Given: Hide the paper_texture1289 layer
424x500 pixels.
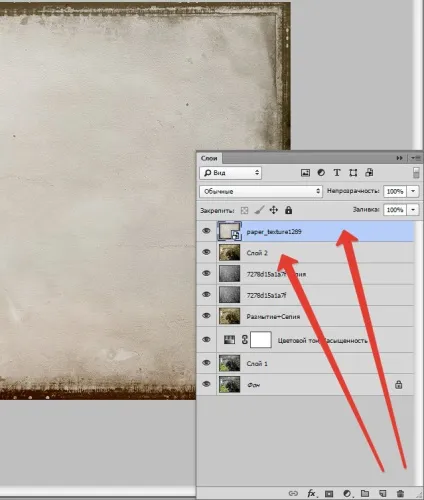Looking at the screenshot, I should click(x=206, y=231).
